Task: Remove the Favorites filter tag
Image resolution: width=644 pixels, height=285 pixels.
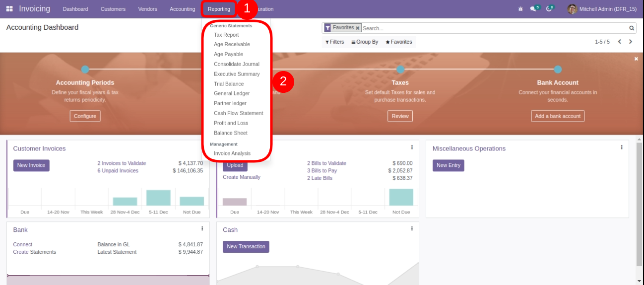Action: click(357, 28)
